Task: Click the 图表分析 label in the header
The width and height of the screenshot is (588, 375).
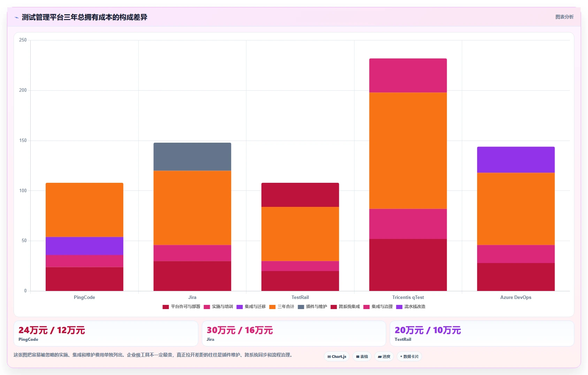Action: click(564, 17)
